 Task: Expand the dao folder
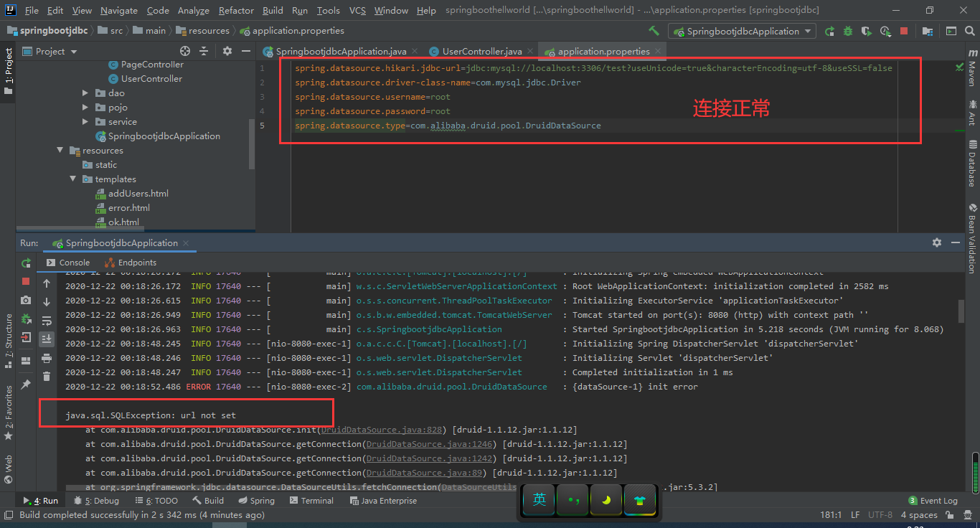[x=85, y=93]
